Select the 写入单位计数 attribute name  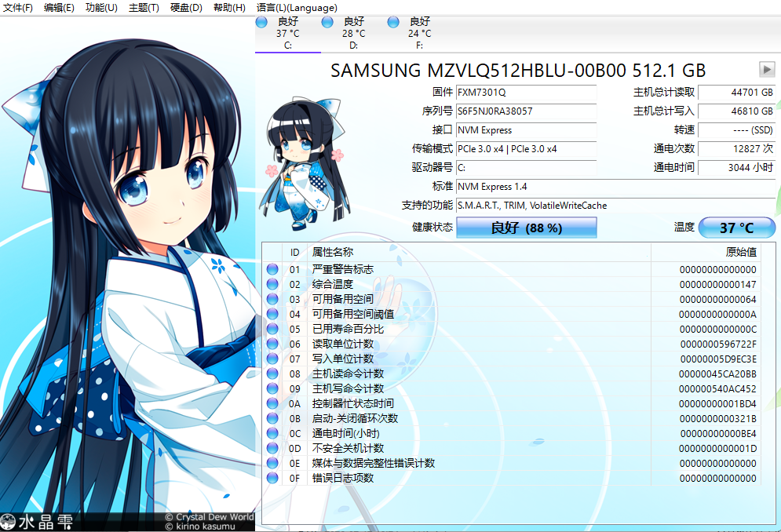343,359
